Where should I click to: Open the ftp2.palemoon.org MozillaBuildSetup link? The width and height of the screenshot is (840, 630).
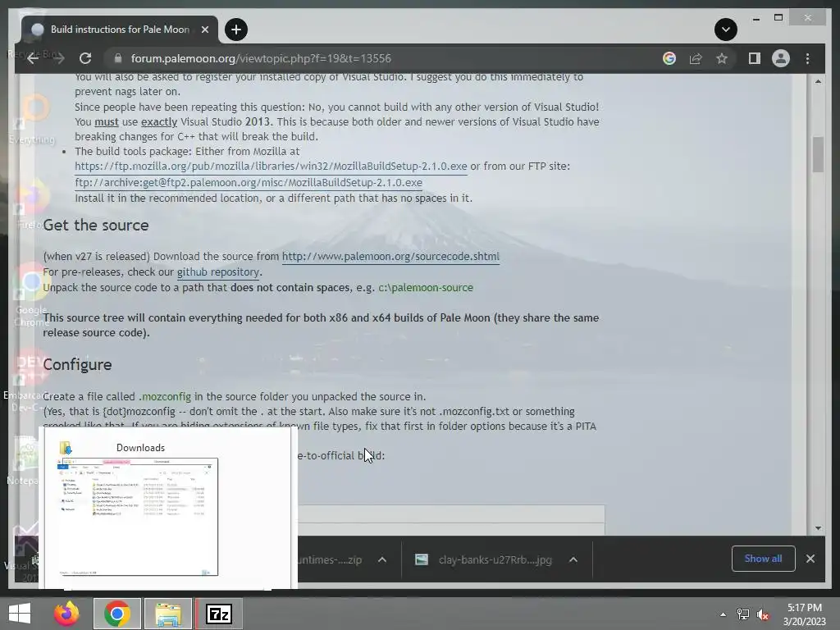pyautogui.click(x=248, y=182)
